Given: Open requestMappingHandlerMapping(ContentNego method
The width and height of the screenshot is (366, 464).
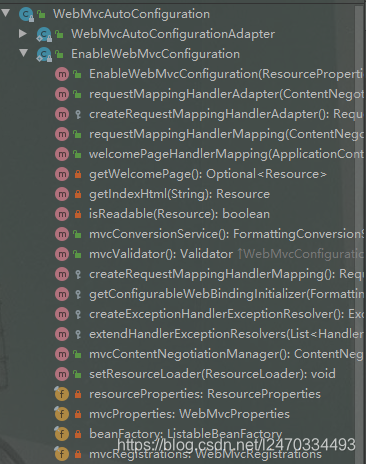Looking at the screenshot, I should click(226, 134).
